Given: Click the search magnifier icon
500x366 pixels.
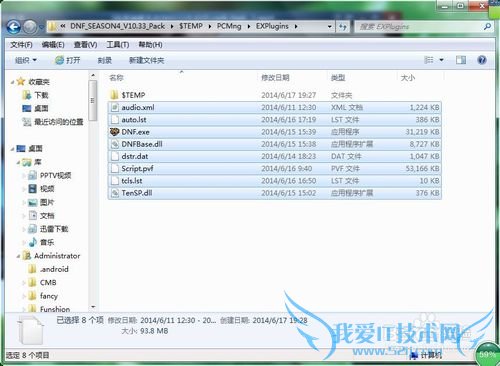Looking at the screenshot, I should click(487, 27).
